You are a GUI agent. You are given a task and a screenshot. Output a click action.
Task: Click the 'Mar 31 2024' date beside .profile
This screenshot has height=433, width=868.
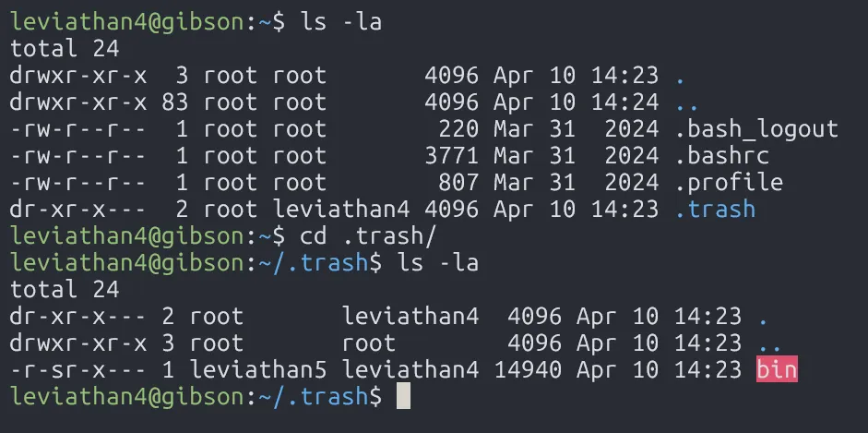tap(577, 182)
